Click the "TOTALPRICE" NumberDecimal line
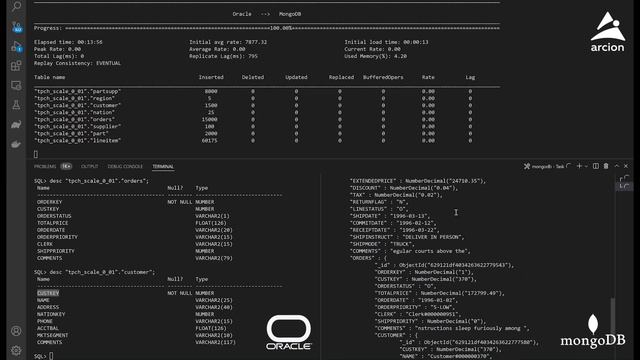The width and height of the screenshot is (640, 360). (x=440, y=293)
